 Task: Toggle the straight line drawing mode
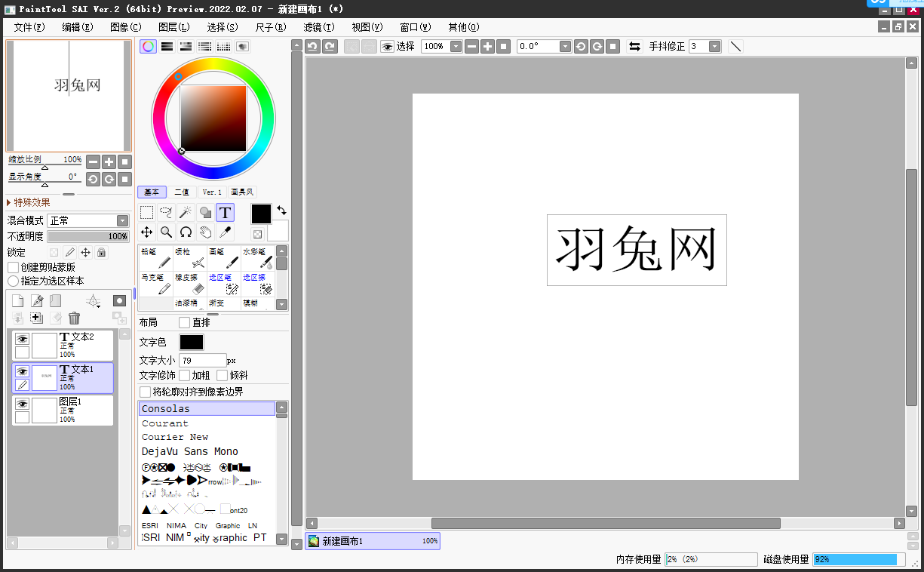(x=735, y=46)
